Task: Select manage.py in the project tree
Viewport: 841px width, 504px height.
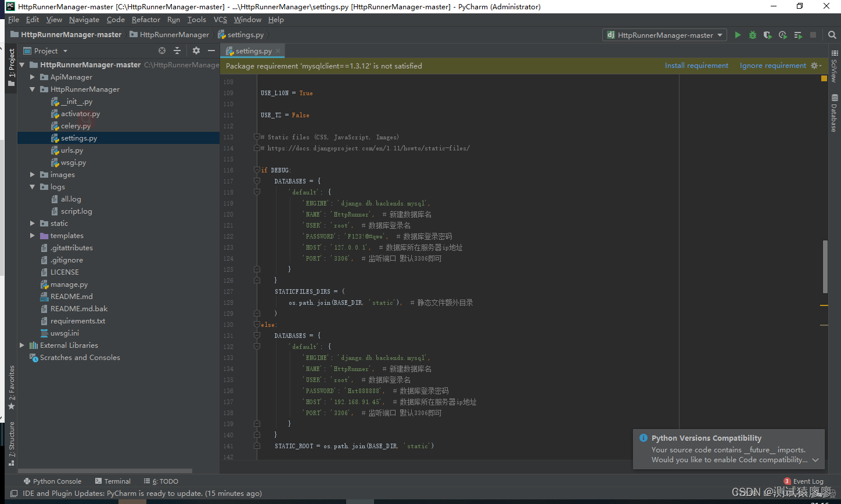Action: (70, 284)
